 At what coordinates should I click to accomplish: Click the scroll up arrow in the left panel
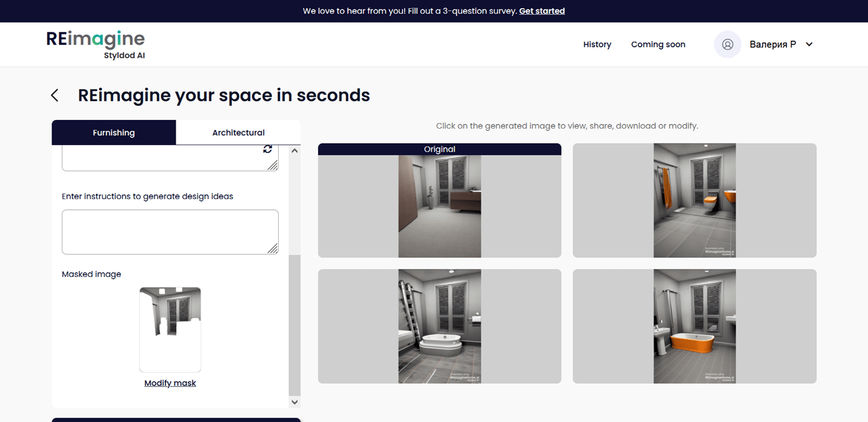pyautogui.click(x=294, y=151)
